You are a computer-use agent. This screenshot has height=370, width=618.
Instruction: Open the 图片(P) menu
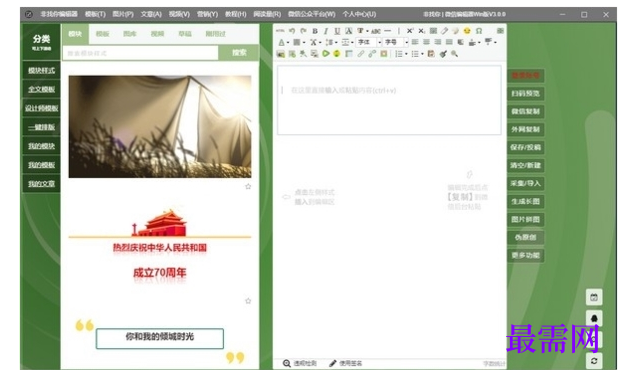tap(123, 14)
